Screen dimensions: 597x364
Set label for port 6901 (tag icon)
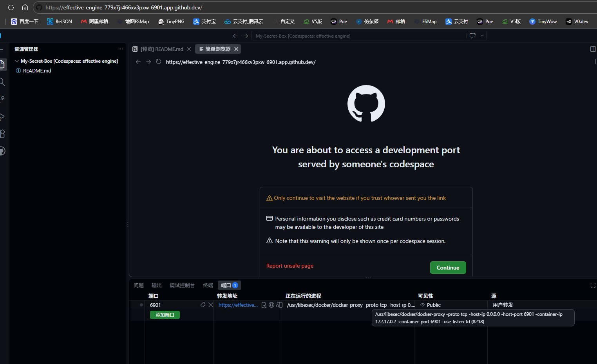click(203, 305)
